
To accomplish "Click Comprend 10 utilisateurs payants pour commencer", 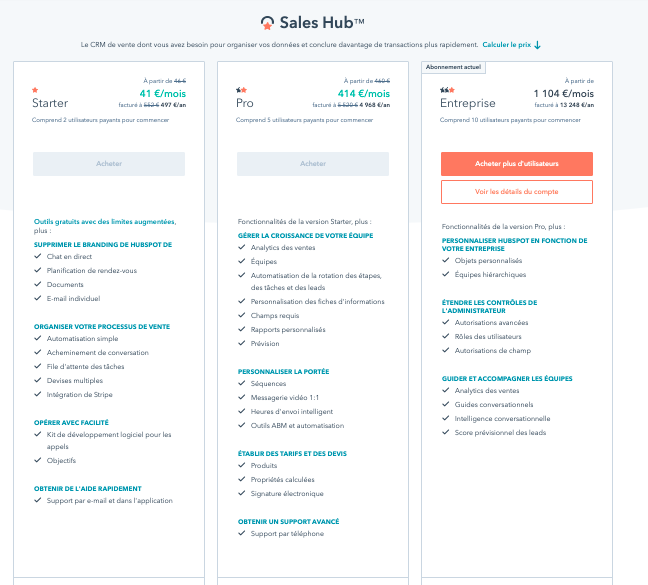I will 510,120.
